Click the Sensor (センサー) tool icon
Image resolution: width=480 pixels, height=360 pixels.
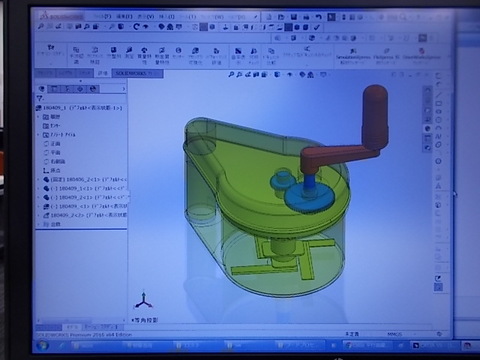(x=178, y=53)
